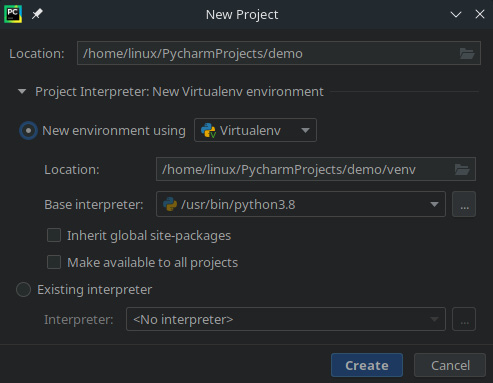The height and width of the screenshot is (383, 493).
Task: Open the Virtualenv environment type dropdown
Action: coord(255,130)
